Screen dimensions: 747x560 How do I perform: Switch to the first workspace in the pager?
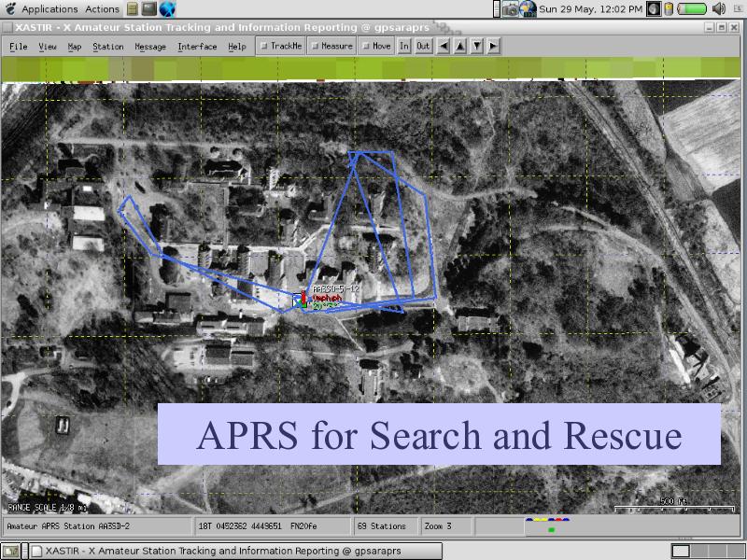coord(680,552)
